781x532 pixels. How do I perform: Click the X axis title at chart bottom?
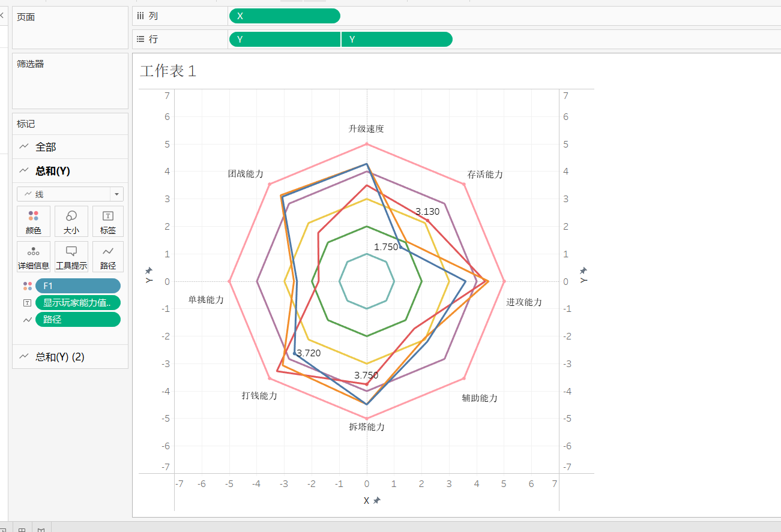click(366, 500)
